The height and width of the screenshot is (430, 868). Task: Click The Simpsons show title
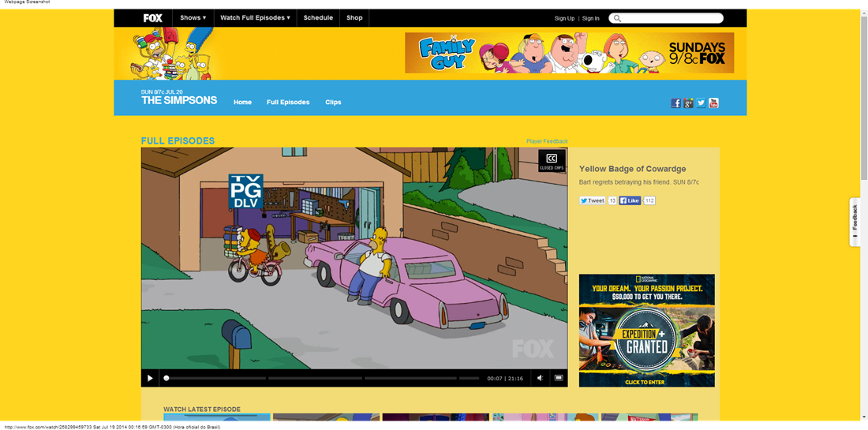pyautogui.click(x=179, y=100)
